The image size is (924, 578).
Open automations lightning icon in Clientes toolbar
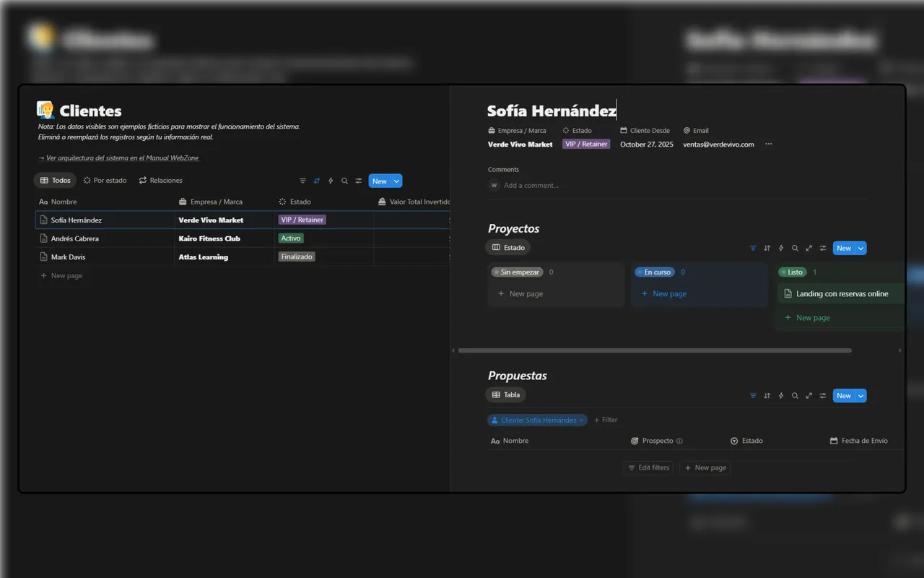(x=331, y=181)
